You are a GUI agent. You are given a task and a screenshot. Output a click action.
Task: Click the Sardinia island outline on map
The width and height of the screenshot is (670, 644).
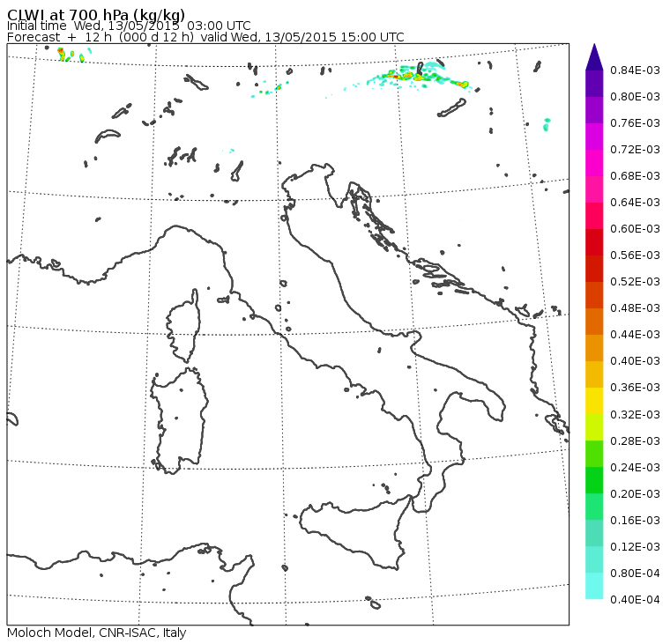click(180, 420)
